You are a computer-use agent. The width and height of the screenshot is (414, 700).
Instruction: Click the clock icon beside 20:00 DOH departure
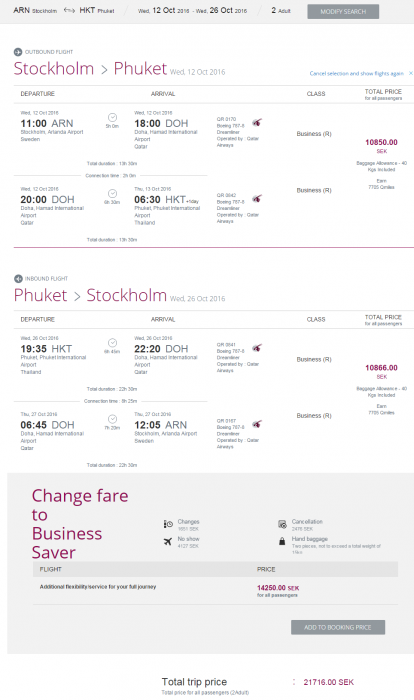(x=113, y=193)
